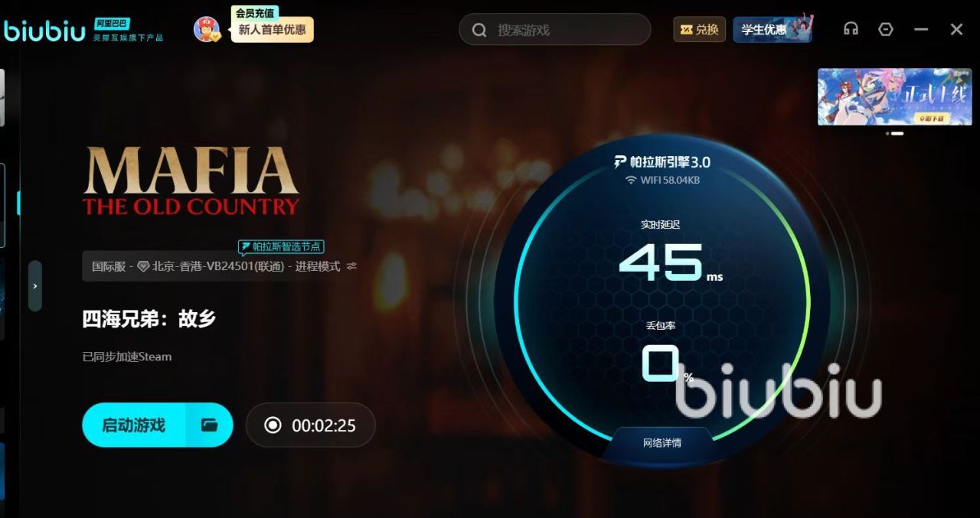980x518 pixels.
Task: Click the banner carousel indicator dots
Action: (895, 133)
